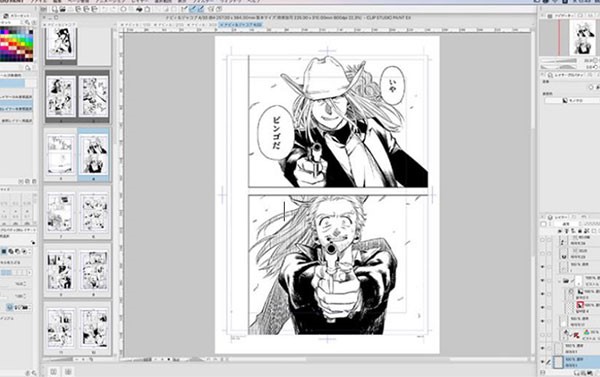
Task: Click the New document icon in command bar
Action: (55, 9)
